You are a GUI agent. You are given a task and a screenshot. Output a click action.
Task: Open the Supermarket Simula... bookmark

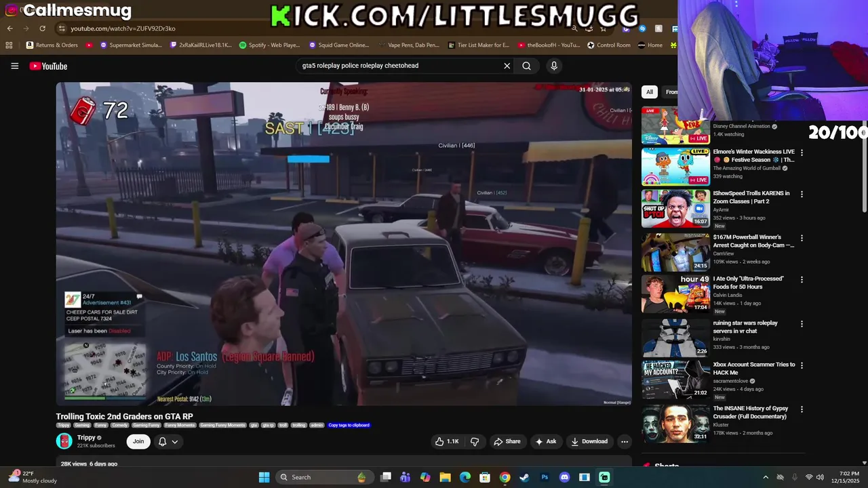point(131,45)
